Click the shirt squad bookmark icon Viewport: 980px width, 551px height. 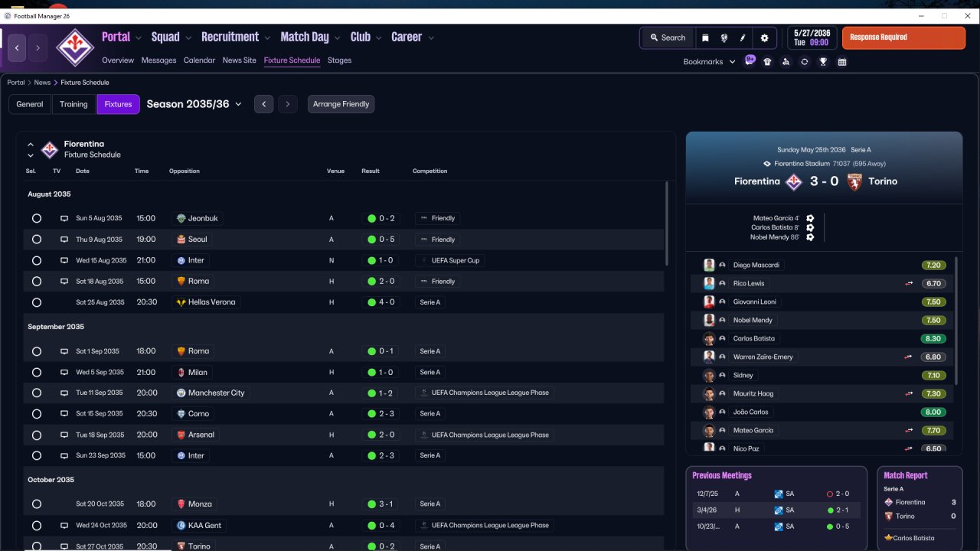767,62
